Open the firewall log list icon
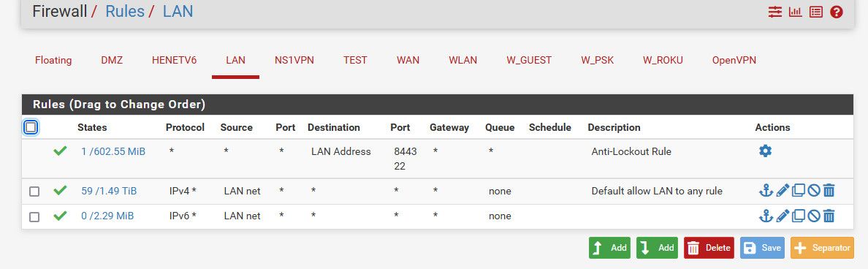Screen dimensions: 868x269 (x=816, y=12)
